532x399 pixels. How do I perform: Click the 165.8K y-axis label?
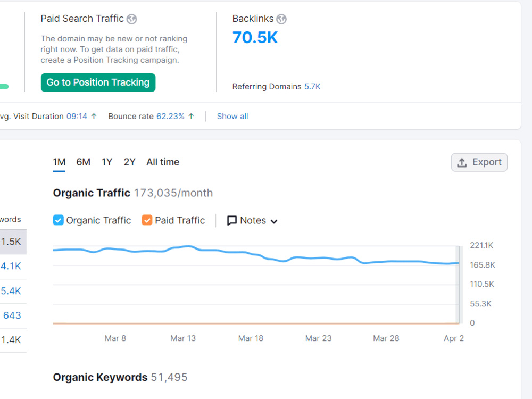483,265
